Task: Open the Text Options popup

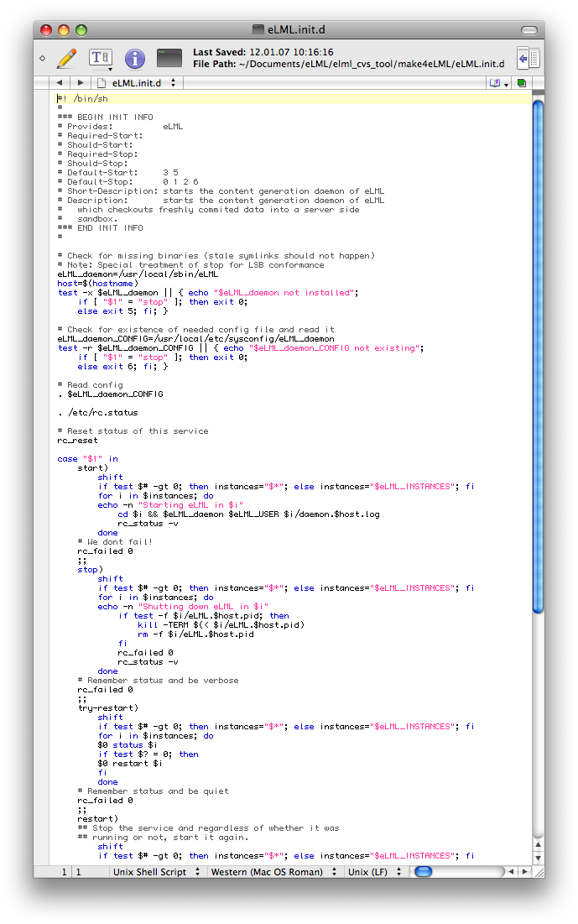Action: [101, 59]
